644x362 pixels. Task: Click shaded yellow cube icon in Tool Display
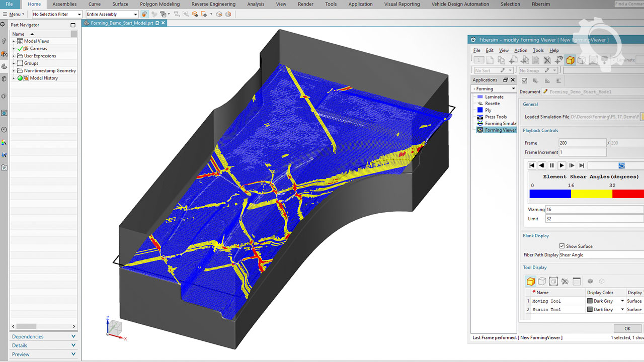[x=530, y=282]
